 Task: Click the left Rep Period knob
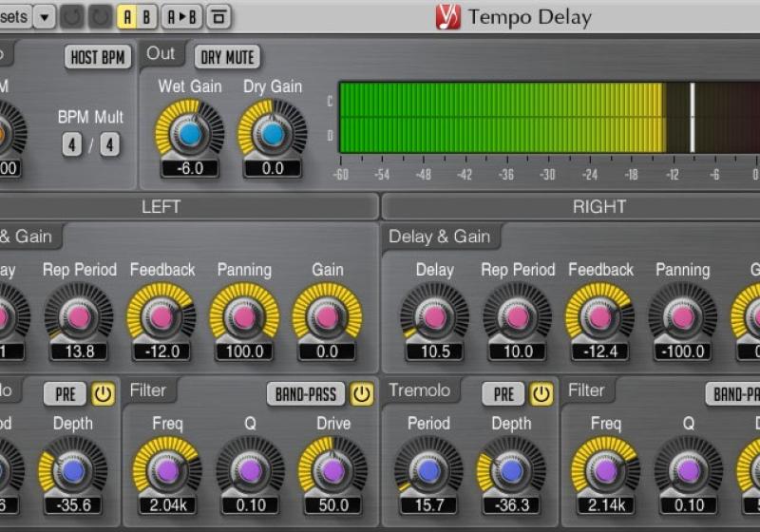[79, 316]
